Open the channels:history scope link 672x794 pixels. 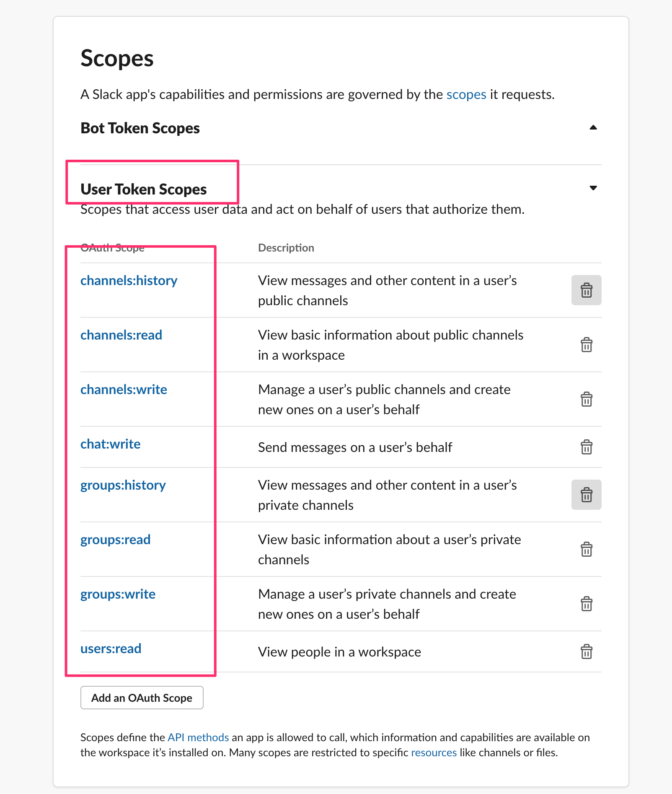click(x=129, y=280)
